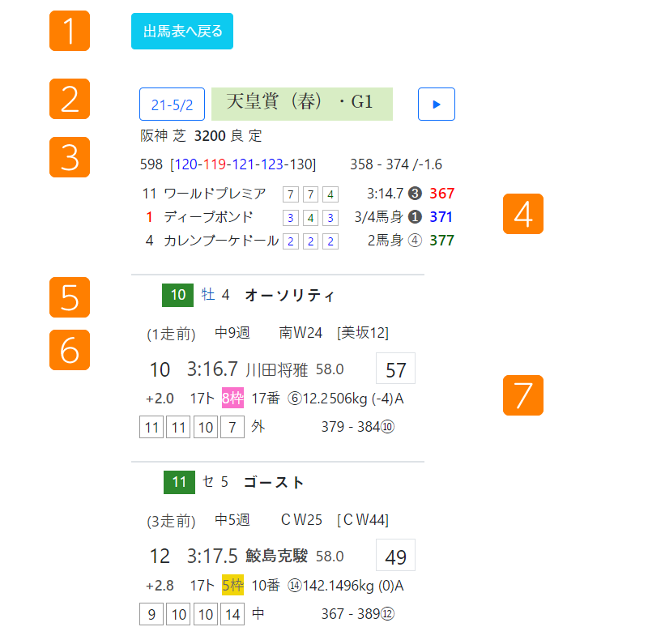Image resolution: width=648 pixels, height=644 pixels.
Task: Click jockey name 川田将雅
Action: point(277,370)
